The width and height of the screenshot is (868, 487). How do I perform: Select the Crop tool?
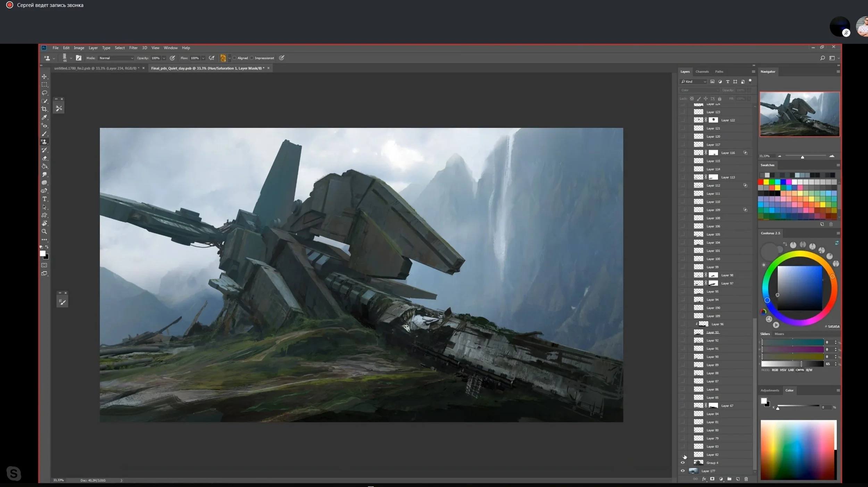click(44, 109)
